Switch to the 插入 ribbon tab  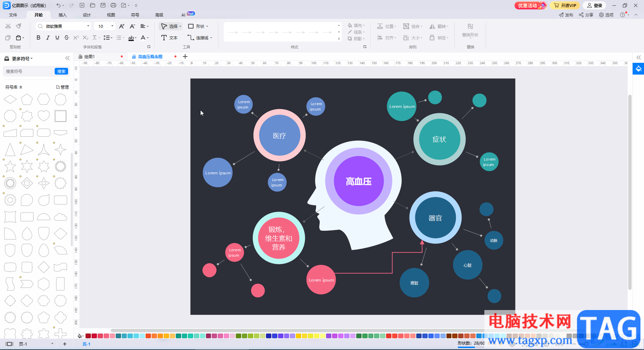coord(63,15)
